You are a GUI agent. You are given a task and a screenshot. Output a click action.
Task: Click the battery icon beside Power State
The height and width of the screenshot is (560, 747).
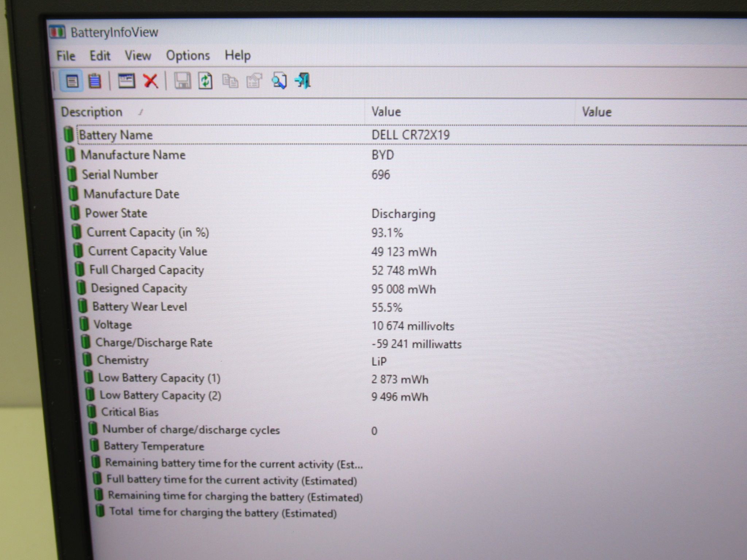[x=74, y=213]
